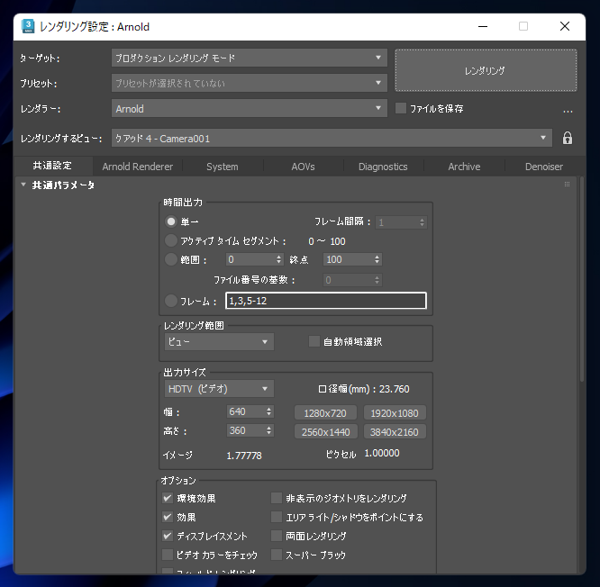Click the 高さ height value field 360
This screenshot has height=587, width=600.
click(x=246, y=430)
